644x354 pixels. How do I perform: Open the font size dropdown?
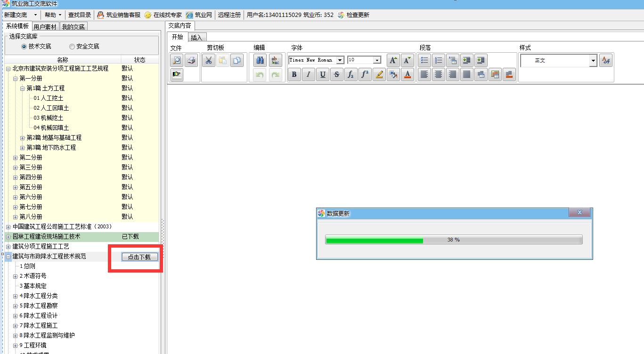tap(377, 60)
